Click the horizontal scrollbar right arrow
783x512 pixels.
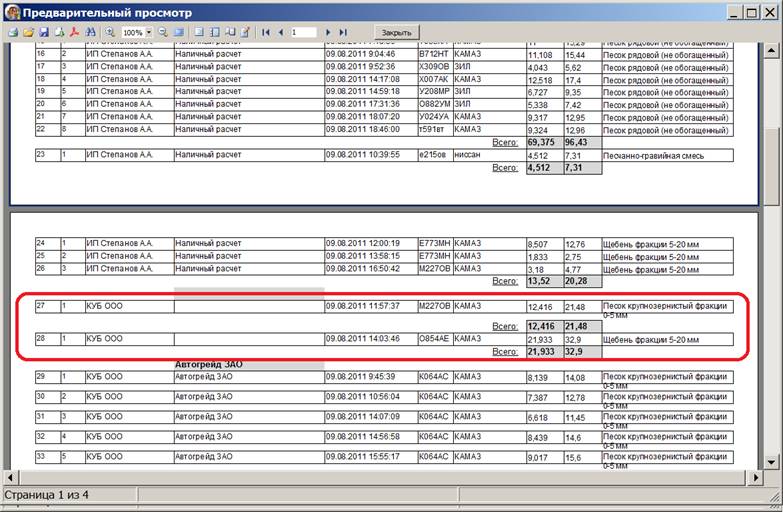click(756, 478)
